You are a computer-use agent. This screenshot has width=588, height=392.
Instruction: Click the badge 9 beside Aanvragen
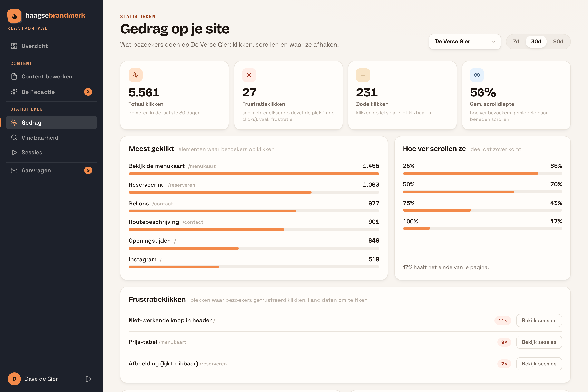(88, 170)
